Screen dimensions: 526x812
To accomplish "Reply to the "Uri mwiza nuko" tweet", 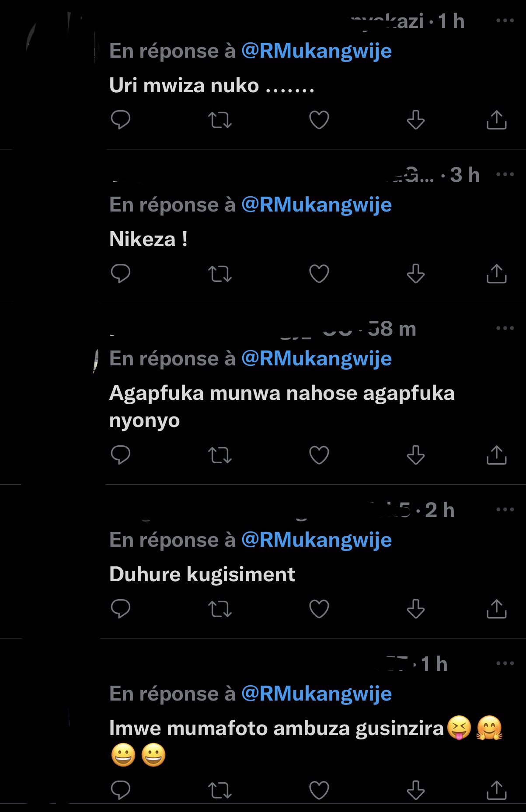I will click(x=121, y=120).
